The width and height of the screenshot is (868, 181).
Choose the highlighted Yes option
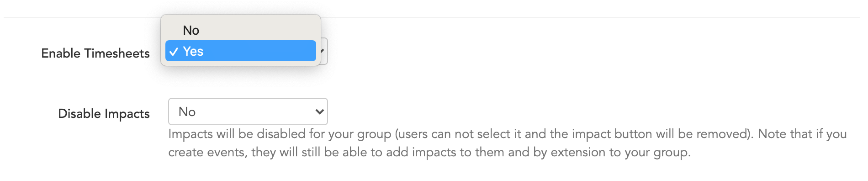(241, 51)
